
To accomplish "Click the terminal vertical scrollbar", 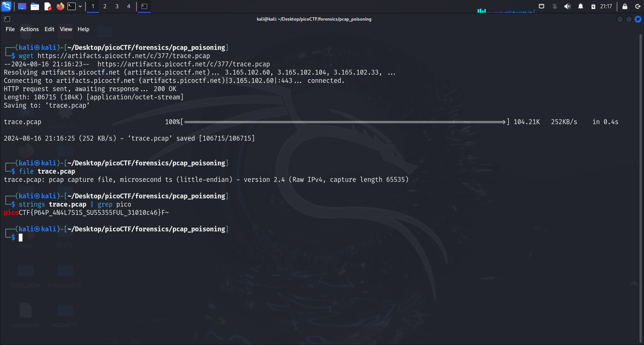I will (x=640, y=187).
